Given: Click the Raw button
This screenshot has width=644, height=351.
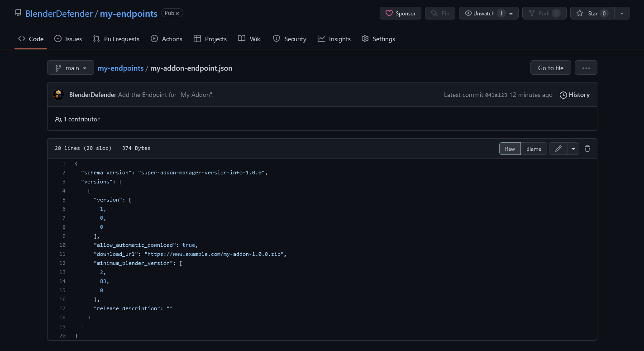Looking at the screenshot, I should [x=510, y=149].
